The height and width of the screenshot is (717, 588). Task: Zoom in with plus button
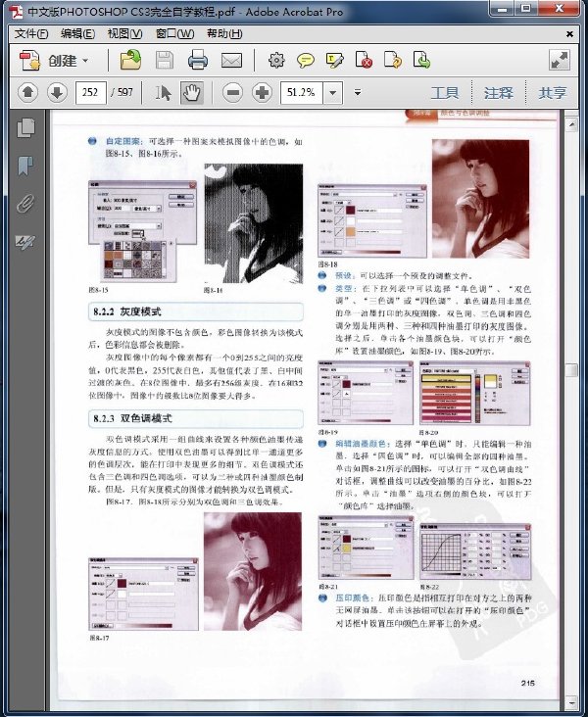coord(262,93)
